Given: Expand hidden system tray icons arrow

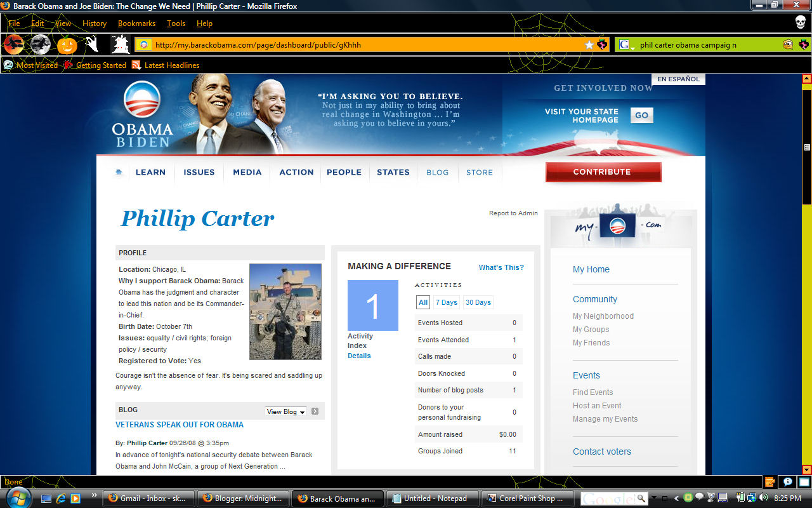Looking at the screenshot, I should (x=677, y=498).
